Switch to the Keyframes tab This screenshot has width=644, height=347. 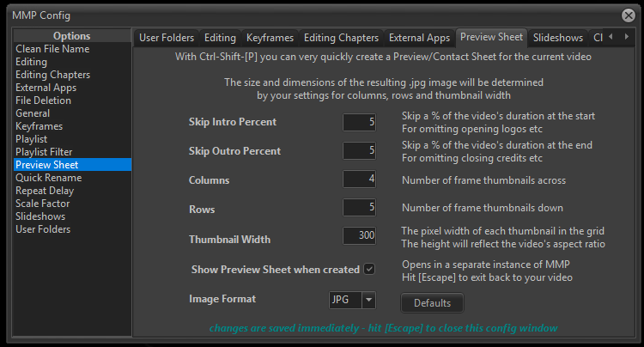click(270, 38)
